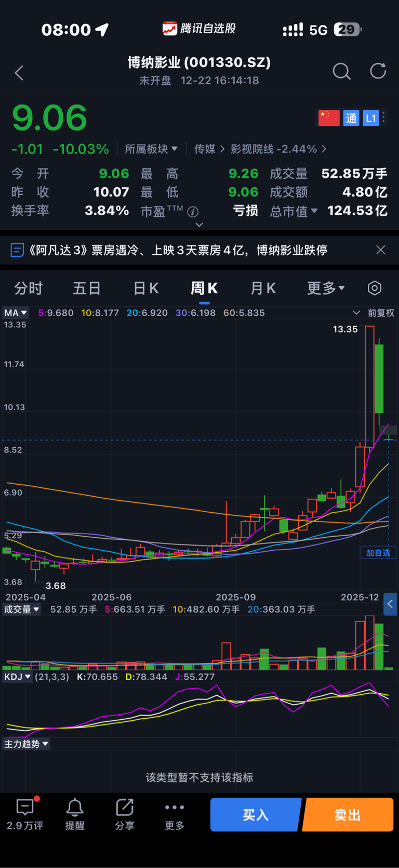Open KDJ indicator dropdown
Viewport: 399px width, 868px height.
(18, 677)
